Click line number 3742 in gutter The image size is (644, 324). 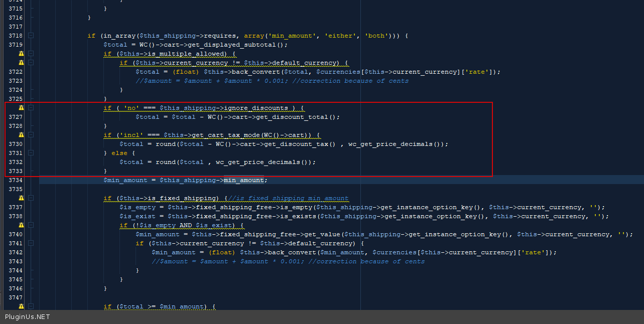pyautogui.click(x=15, y=252)
